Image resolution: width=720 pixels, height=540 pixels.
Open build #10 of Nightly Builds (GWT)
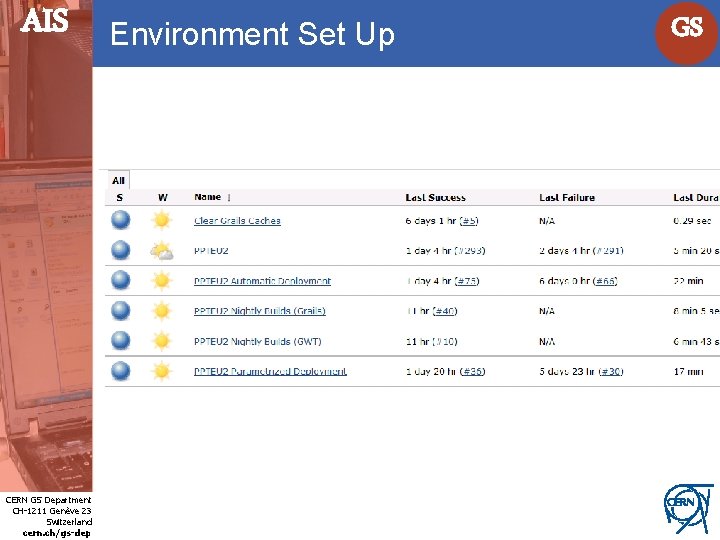(445, 342)
